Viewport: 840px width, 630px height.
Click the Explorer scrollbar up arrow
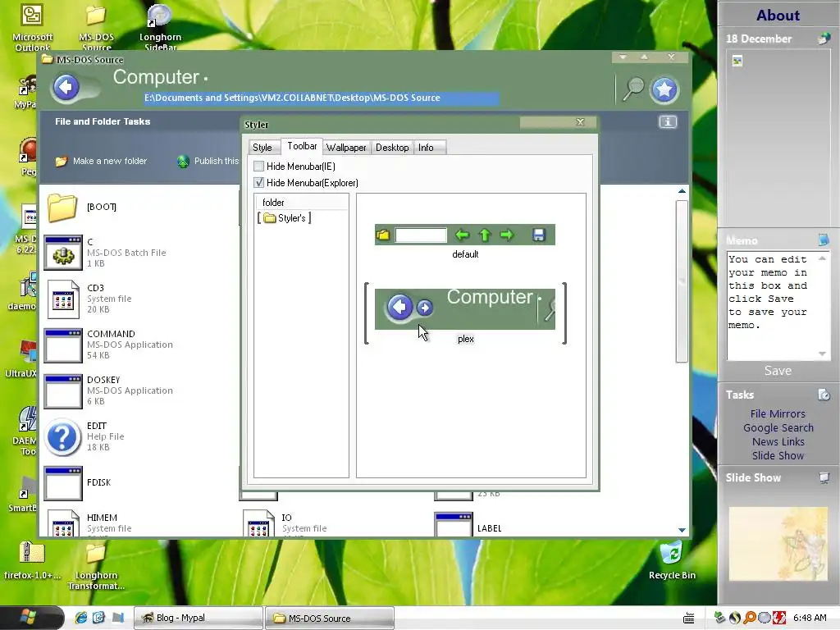[x=682, y=191]
